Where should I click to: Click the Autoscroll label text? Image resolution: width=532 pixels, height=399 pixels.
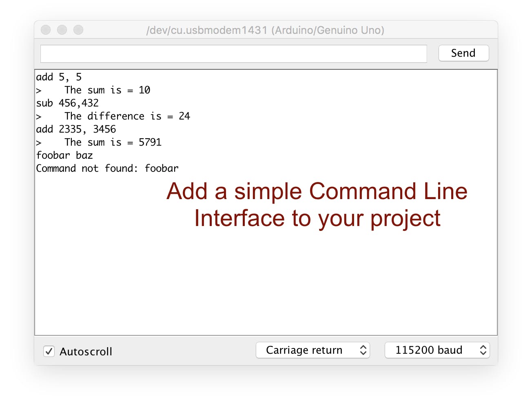coord(86,351)
